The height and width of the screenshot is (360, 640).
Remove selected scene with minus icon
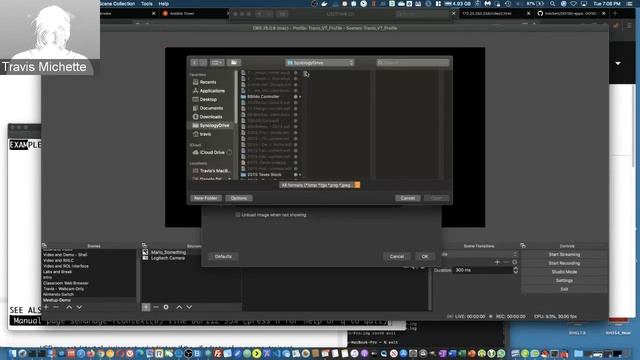click(x=56, y=307)
